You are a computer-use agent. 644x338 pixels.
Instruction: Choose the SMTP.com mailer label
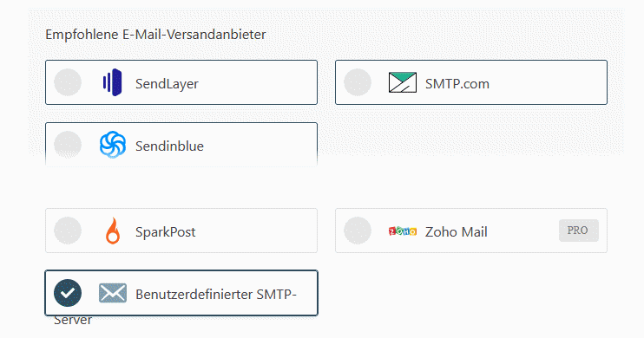coord(457,84)
